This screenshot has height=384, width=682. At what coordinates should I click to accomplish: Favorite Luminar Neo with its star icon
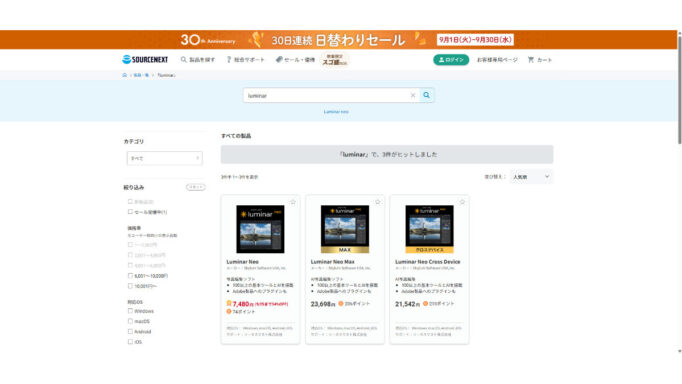point(293,202)
